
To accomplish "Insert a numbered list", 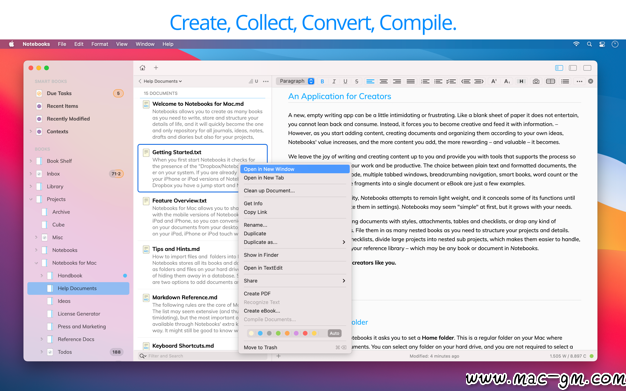I will [x=438, y=81].
